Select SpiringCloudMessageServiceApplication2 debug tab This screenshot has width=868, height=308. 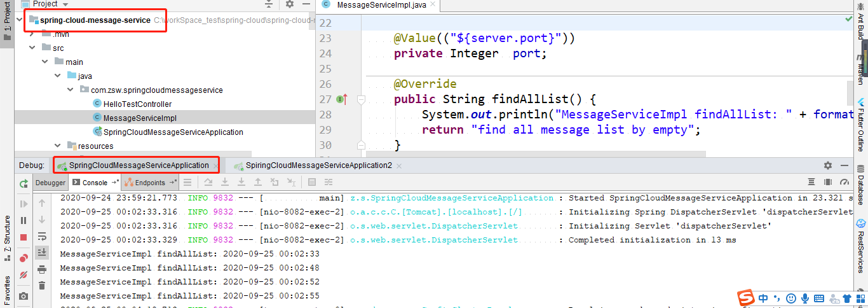[x=318, y=165]
